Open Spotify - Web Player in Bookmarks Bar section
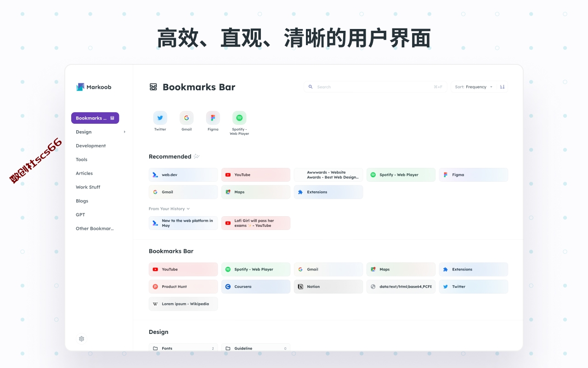Screen dimensions: 588x368 (x=256, y=269)
